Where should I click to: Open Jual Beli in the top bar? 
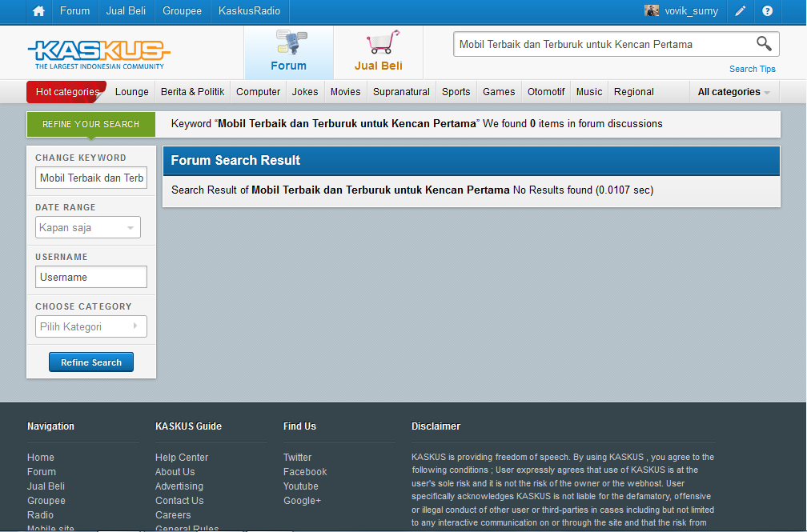(x=126, y=11)
